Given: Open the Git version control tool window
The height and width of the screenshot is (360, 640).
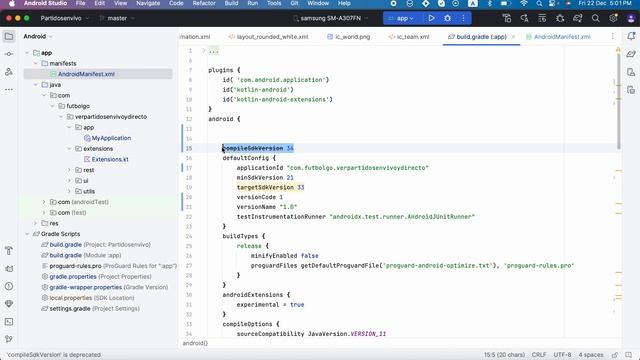Looking at the screenshot, I should point(9,339).
